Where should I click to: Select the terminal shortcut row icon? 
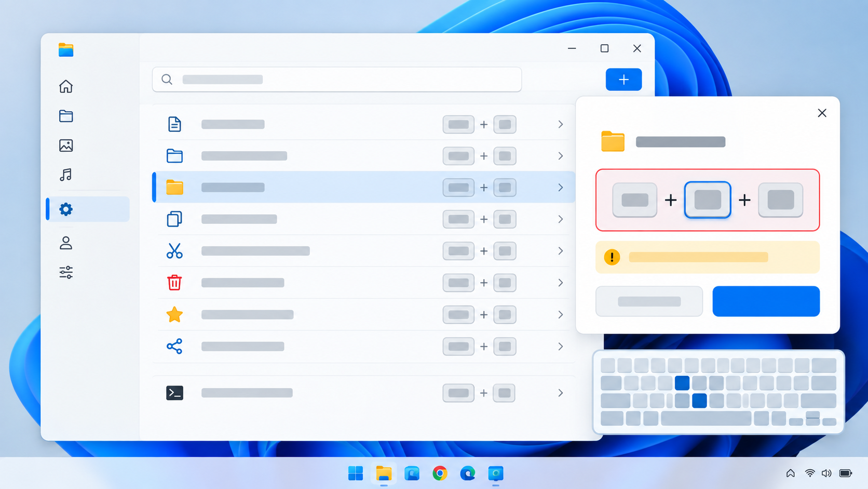[x=174, y=393]
